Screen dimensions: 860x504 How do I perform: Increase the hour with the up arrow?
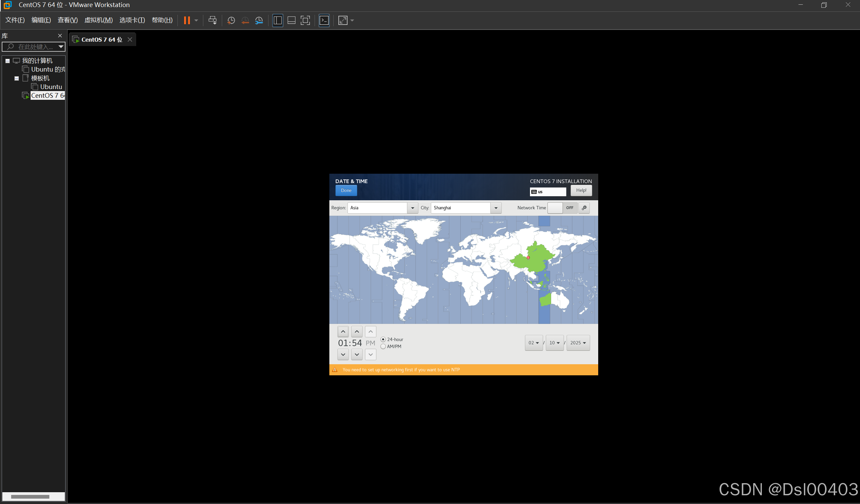click(x=343, y=331)
